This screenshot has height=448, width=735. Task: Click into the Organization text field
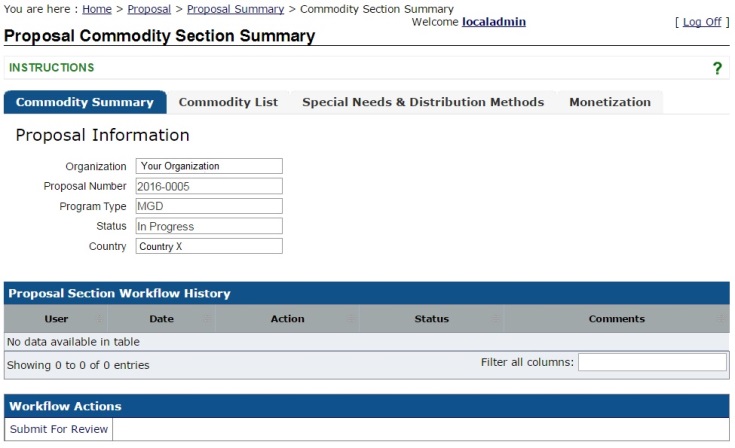point(209,166)
